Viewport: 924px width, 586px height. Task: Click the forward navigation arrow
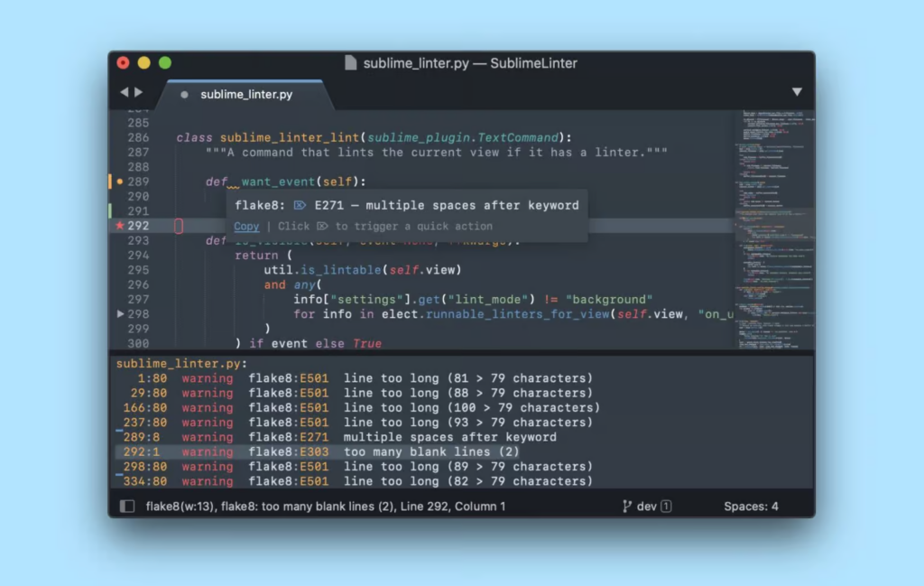[x=139, y=91]
